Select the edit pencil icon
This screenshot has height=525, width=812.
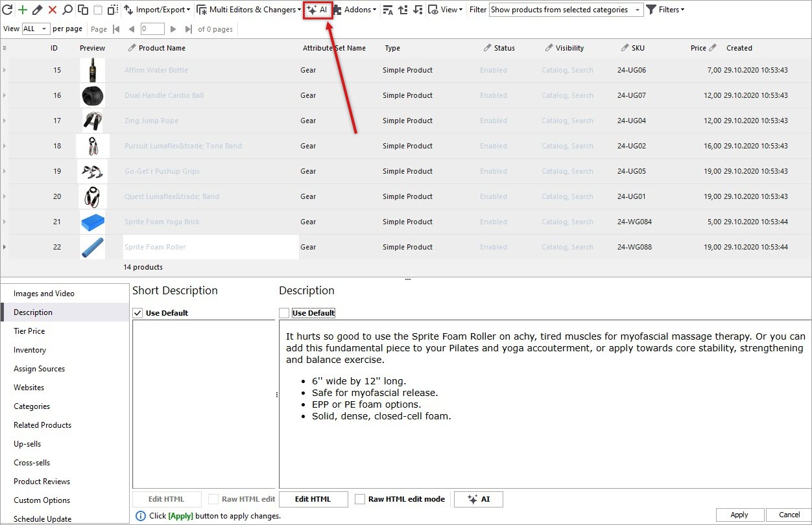tap(36, 10)
